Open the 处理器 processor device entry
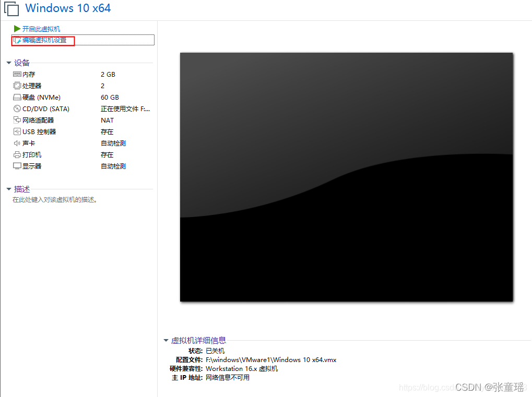 (32, 86)
